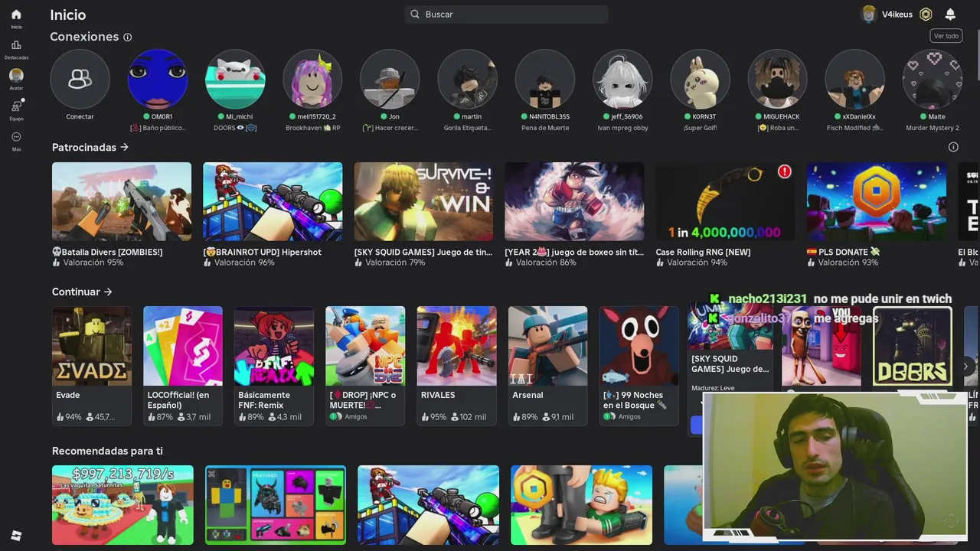Click the Valoración 95% rating text
The width and height of the screenshot is (980, 551).
93,262
